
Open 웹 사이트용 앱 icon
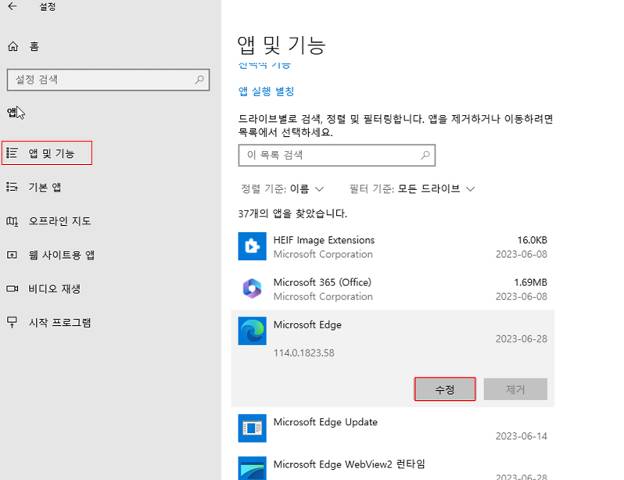point(12,255)
